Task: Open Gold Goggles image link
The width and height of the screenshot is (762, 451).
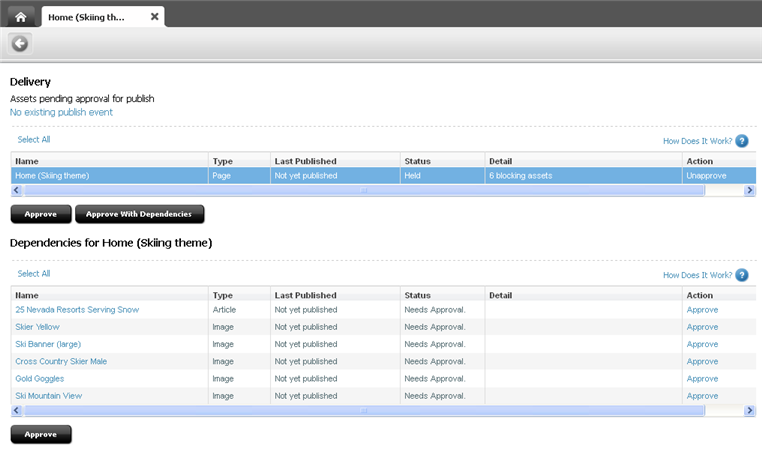Action: tap(40, 379)
